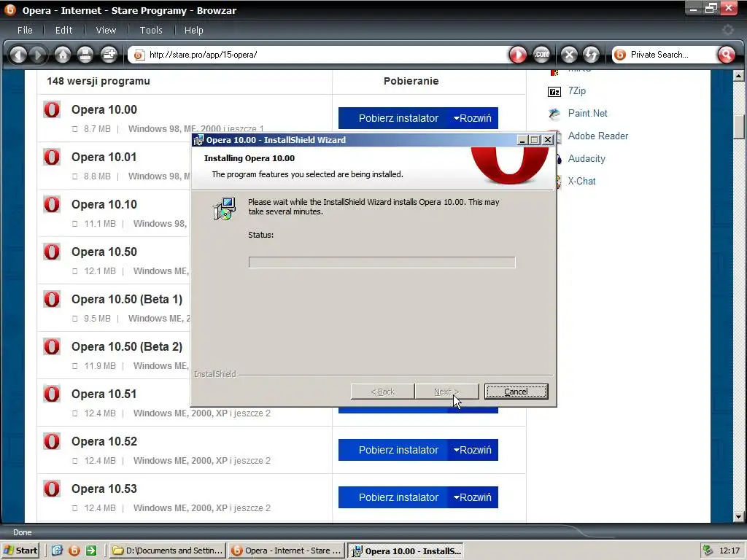Click the Opera 10.51 title text
Image resolution: width=747 pixels, height=560 pixels.
104,394
